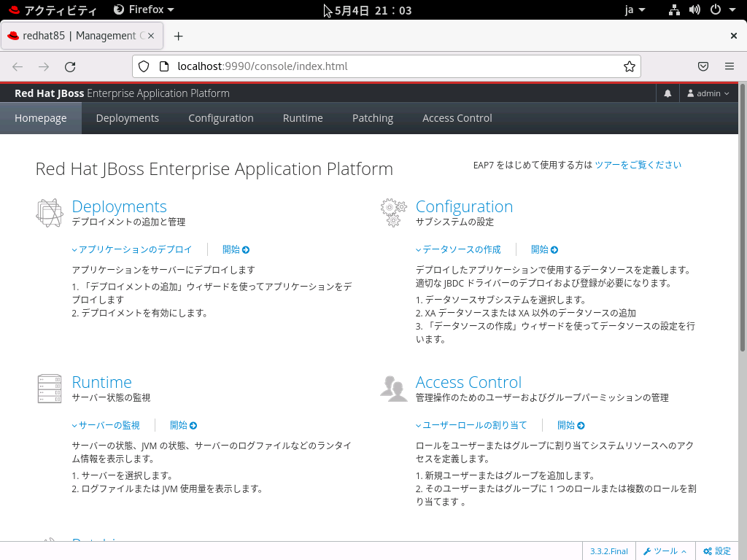Click 開始 under Runtime
The image size is (747, 560).
[183, 425]
